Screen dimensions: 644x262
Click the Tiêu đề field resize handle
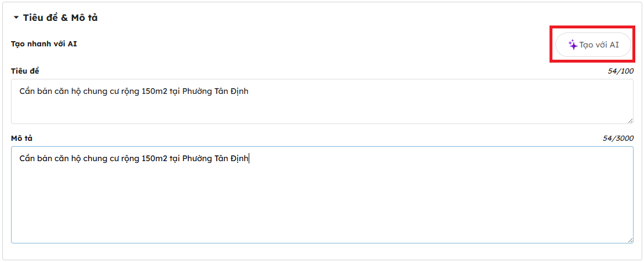[x=630, y=121]
